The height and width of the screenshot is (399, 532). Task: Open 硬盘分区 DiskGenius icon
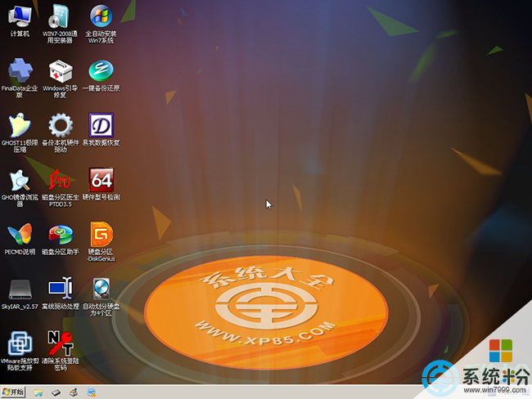click(101, 235)
